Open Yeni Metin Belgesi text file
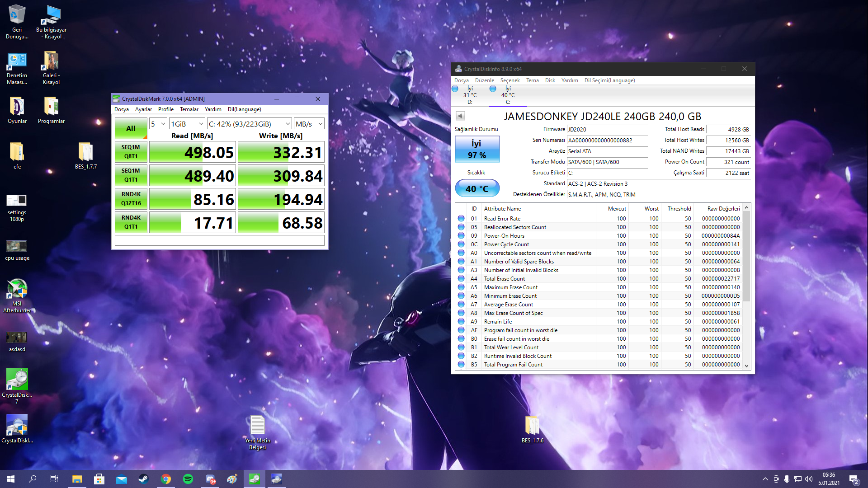Image resolution: width=868 pixels, height=488 pixels. [x=258, y=432]
